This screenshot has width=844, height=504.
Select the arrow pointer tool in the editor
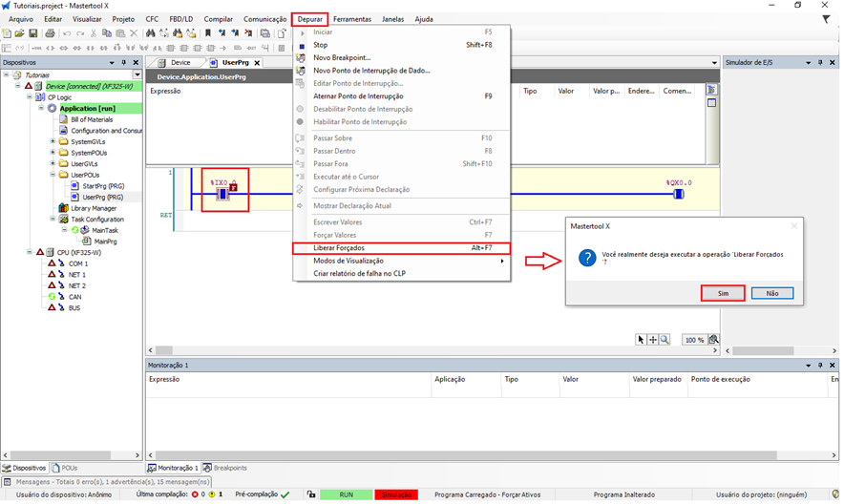(642, 339)
